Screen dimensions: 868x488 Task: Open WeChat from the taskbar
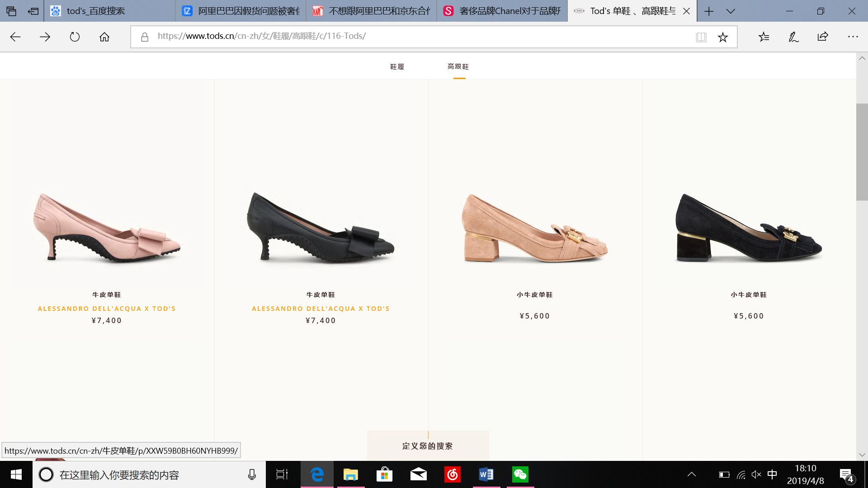click(x=520, y=474)
